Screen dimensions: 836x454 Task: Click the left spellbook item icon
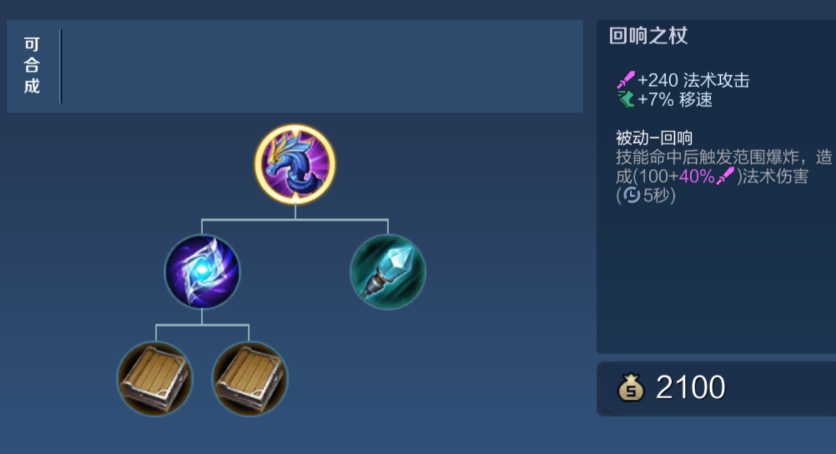click(155, 379)
